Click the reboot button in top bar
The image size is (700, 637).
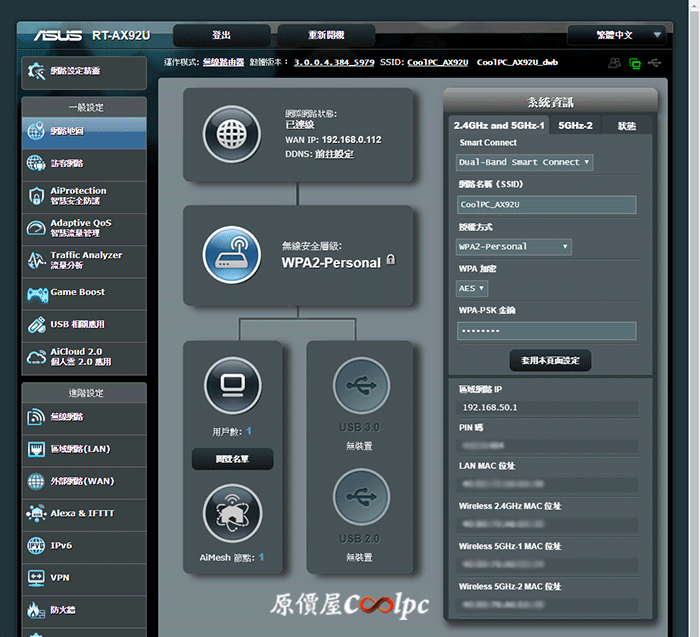pyautogui.click(x=326, y=35)
